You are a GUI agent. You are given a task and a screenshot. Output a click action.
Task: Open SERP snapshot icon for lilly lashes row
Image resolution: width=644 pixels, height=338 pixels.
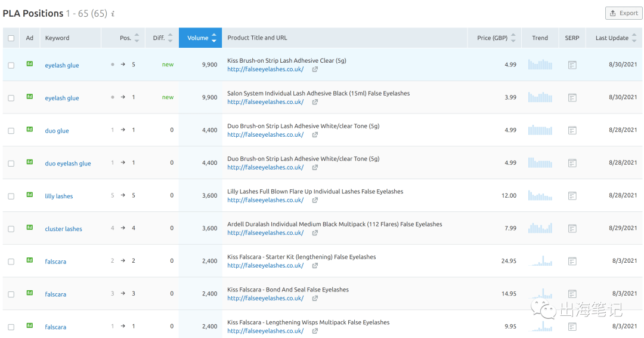572,196
